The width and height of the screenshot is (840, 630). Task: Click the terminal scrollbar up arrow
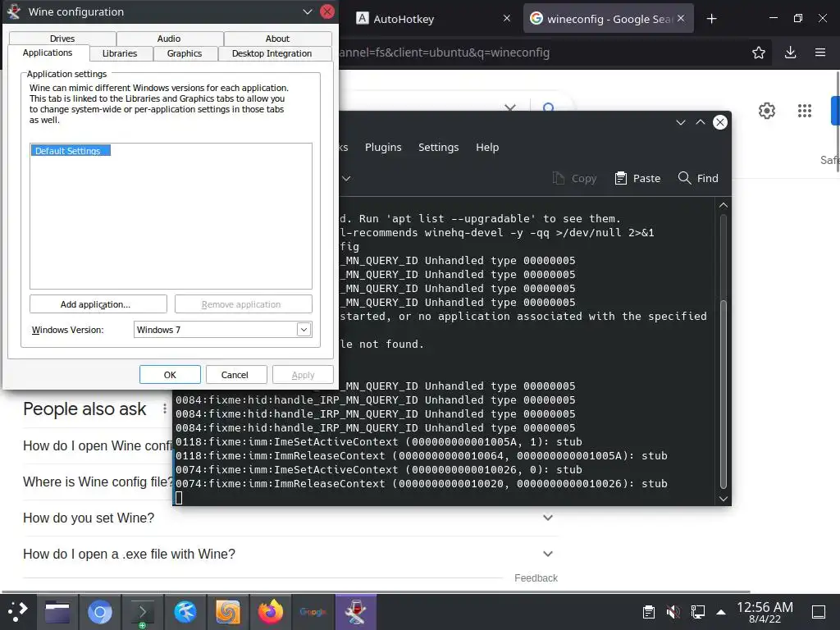click(724, 205)
